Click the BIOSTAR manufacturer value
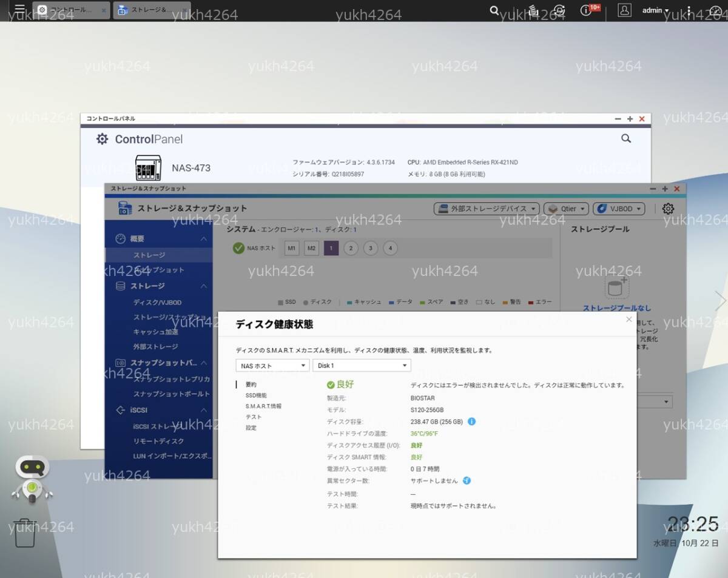 click(x=423, y=398)
